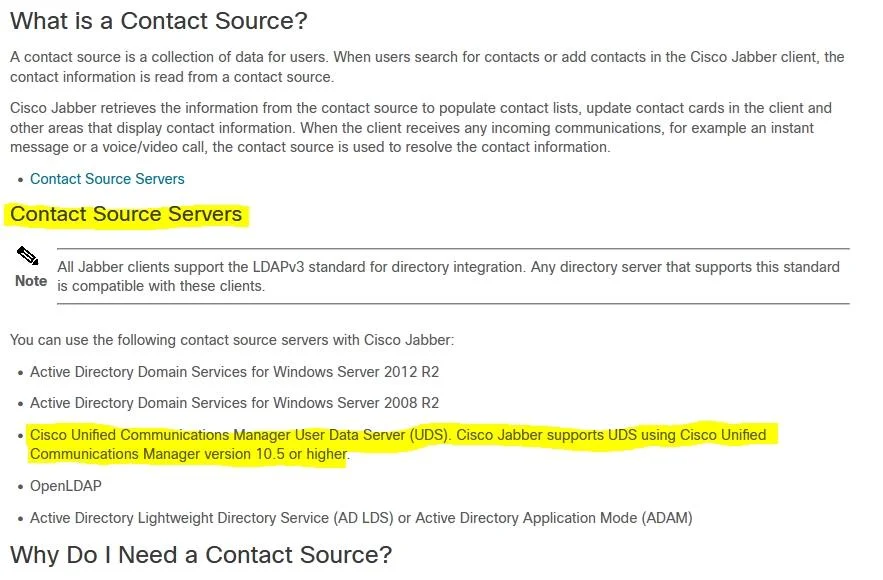Click the sentence 'You can use the following'
This screenshot has height=580, width=883.
pyautogui.click(x=231, y=340)
